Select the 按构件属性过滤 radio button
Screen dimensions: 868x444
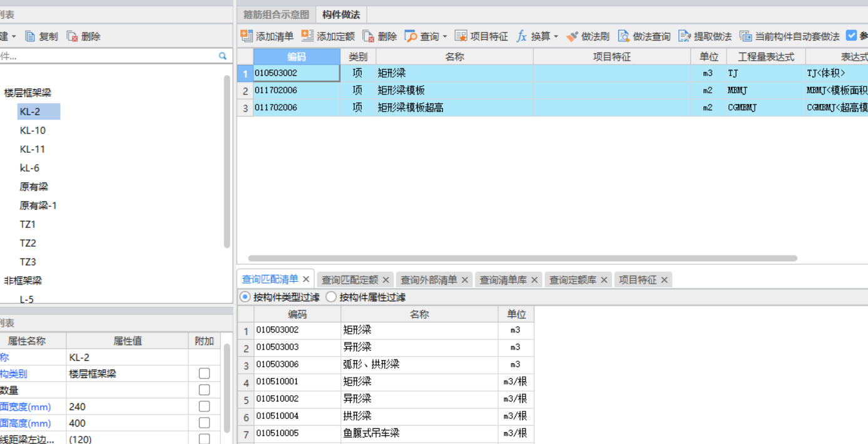pos(331,297)
